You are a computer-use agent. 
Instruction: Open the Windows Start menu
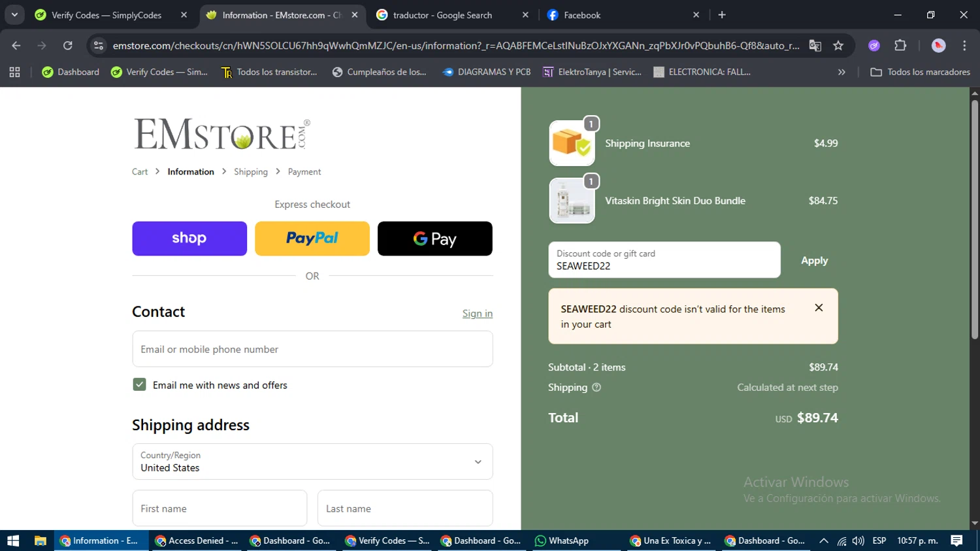click(13, 541)
